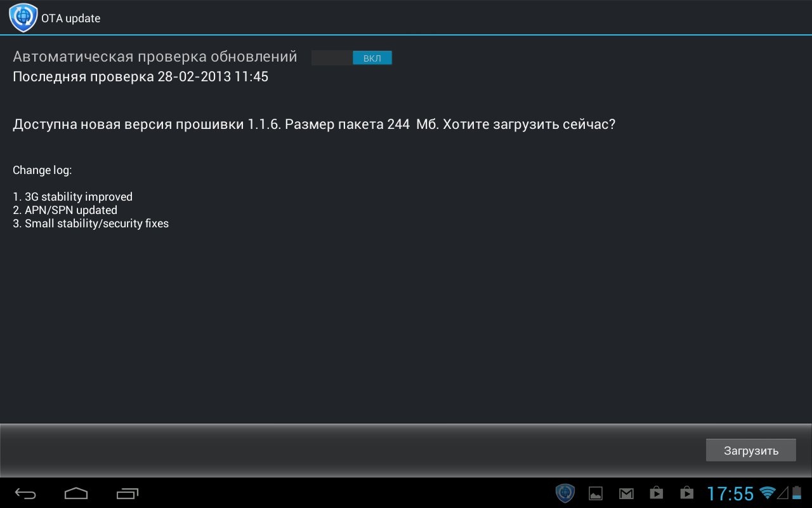Toggle the automatic update check ВКЛ switch
Viewport: 812px width, 508px height.
(x=351, y=58)
